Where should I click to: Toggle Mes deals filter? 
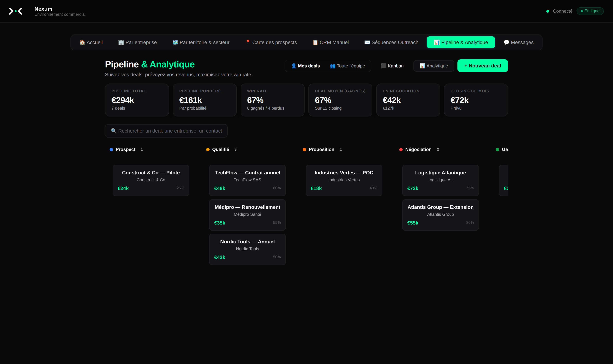click(305, 66)
